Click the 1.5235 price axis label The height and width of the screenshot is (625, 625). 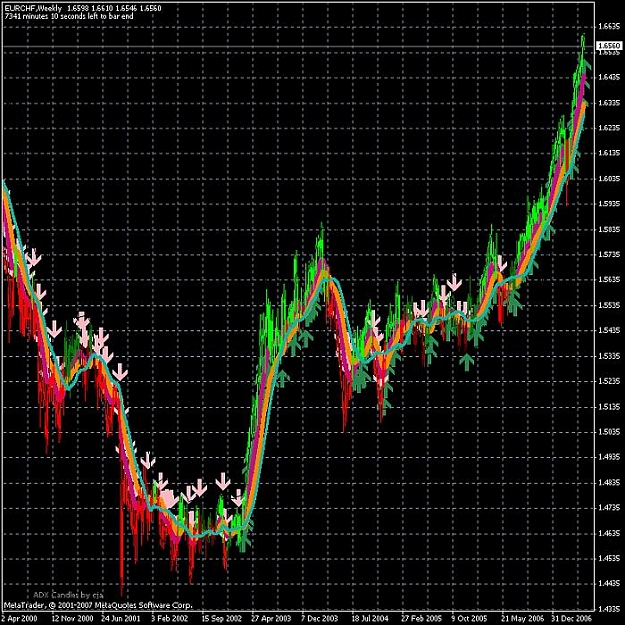tap(609, 381)
